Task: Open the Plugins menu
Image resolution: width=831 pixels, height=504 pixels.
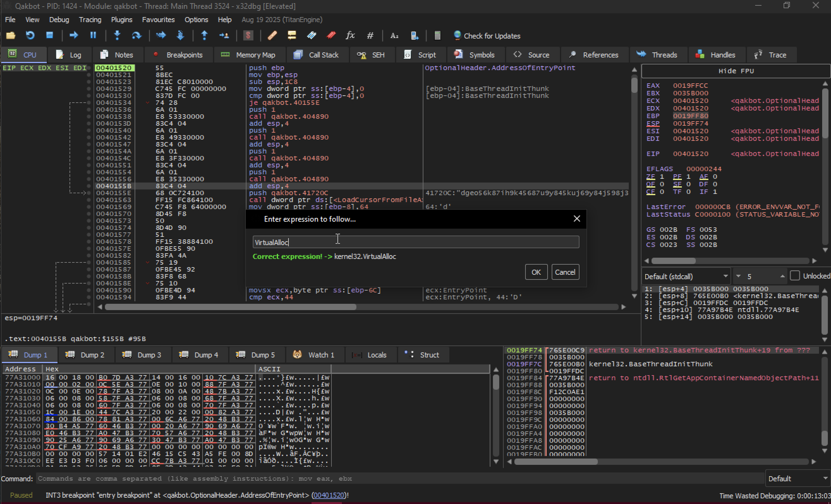Action: (x=121, y=20)
